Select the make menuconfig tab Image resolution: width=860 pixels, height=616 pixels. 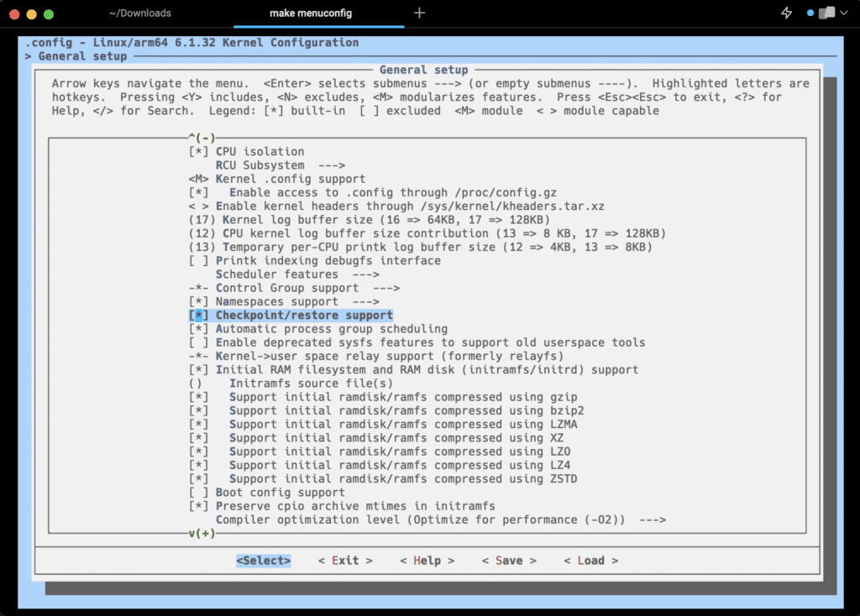pyautogui.click(x=311, y=13)
